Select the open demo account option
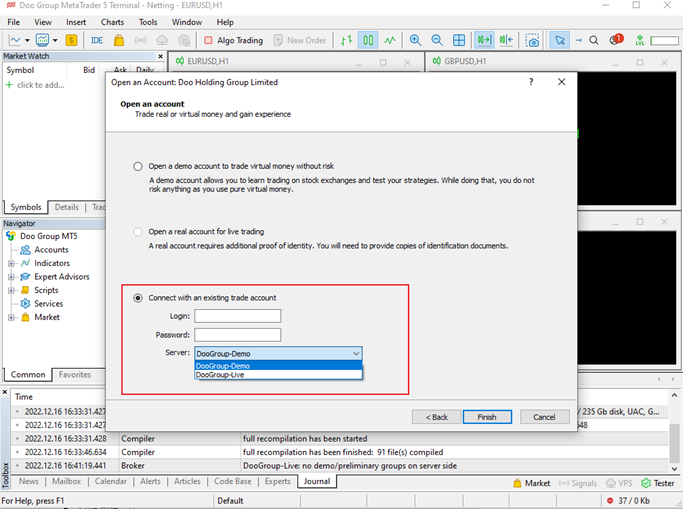This screenshot has height=509, width=683. pos(138,166)
